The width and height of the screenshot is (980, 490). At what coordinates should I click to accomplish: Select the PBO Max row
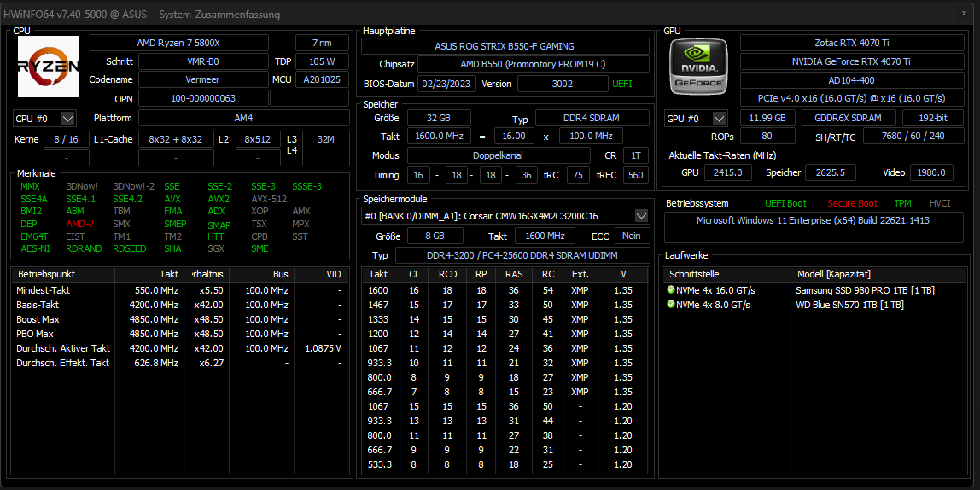click(x=180, y=334)
